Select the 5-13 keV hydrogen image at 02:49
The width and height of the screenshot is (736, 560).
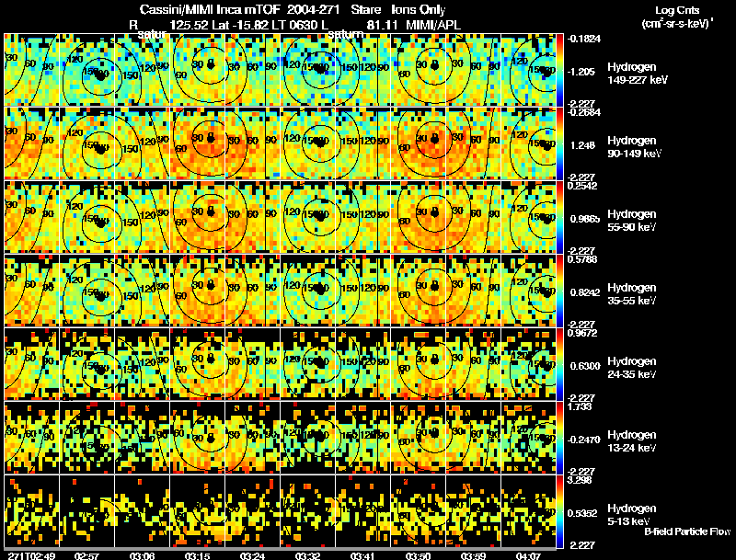[x=31, y=511]
